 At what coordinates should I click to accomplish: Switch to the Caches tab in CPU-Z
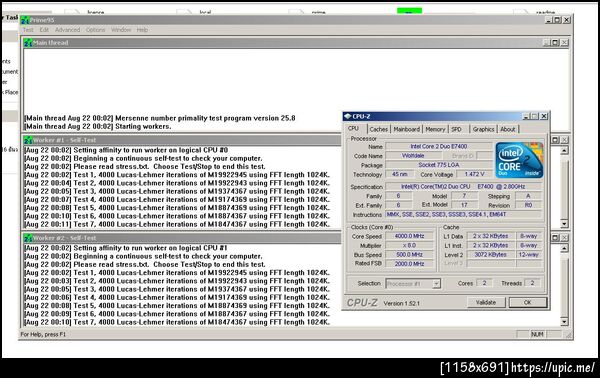tap(379, 129)
